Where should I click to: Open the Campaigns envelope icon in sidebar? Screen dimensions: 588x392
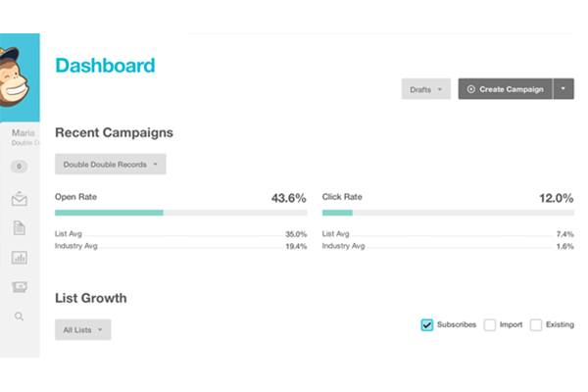20,200
